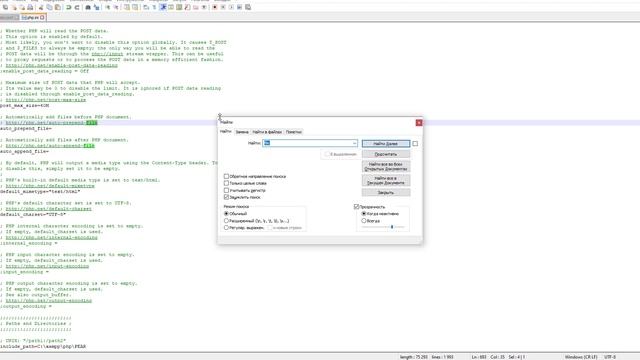Toggle Show All Characters icon
The image size is (640, 360).
[154, 7]
